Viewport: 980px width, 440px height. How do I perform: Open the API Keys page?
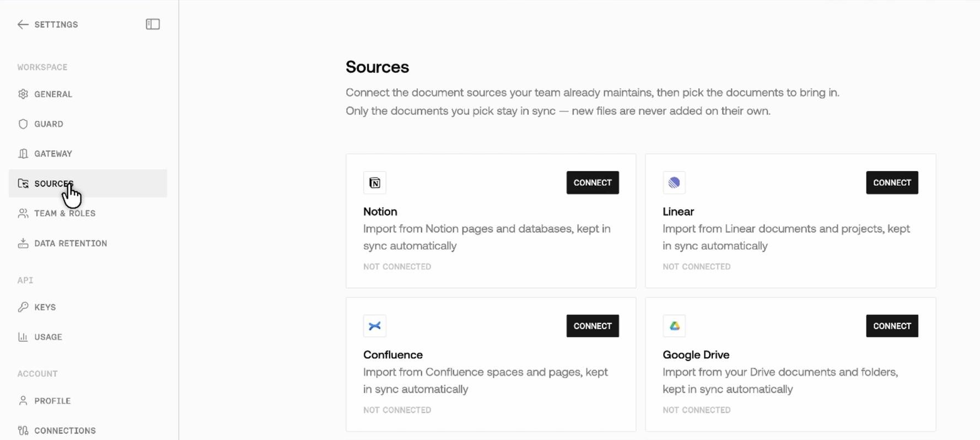click(88, 307)
